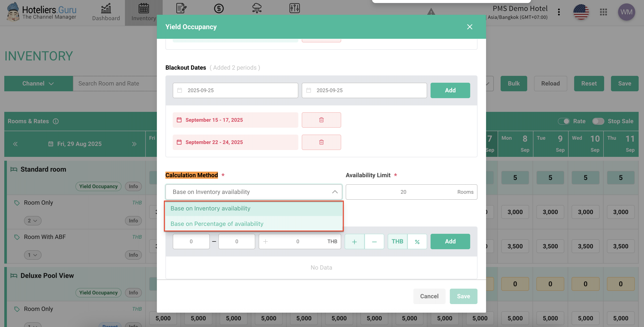The image size is (644, 327).
Task: Click the US flag language icon
Action: 581,12
